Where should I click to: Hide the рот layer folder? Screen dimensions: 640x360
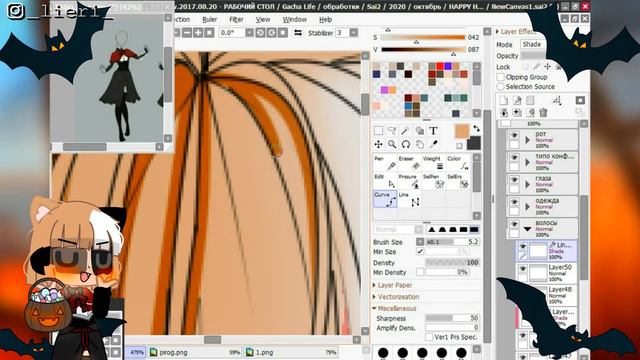coord(514,135)
